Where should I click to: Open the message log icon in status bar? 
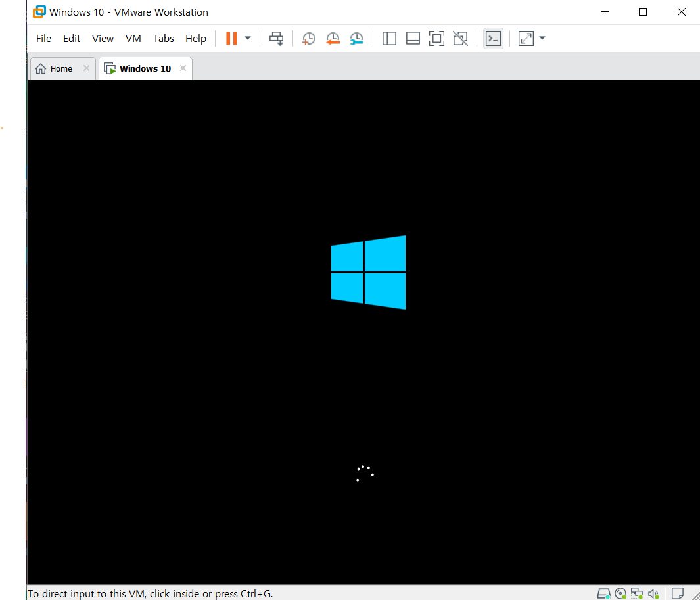point(677,593)
